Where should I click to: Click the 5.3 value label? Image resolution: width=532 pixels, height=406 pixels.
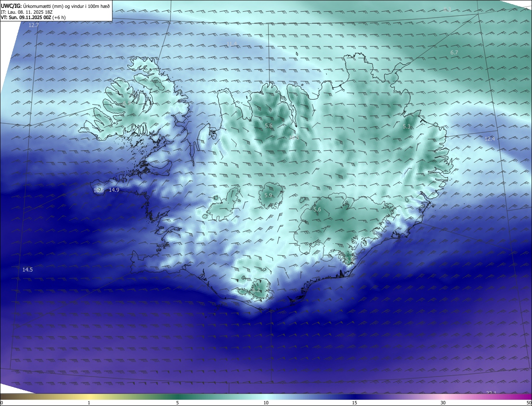pos(407,126)
